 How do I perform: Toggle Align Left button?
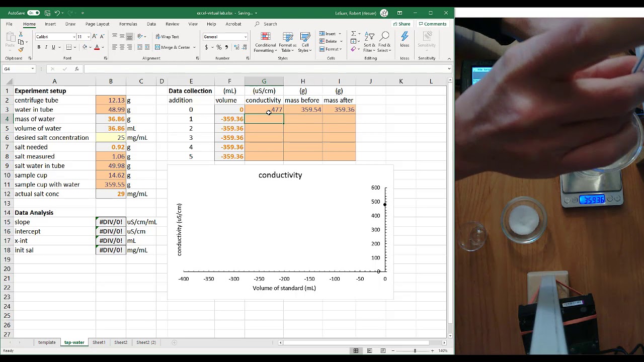[x=115, y=47]
